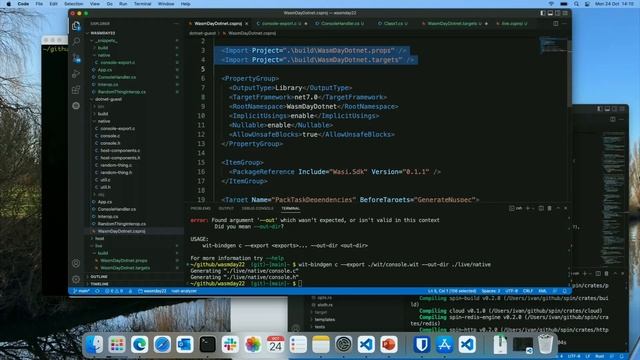Open util.c in Explorer
640x360 pixels.
pos(105,180)
